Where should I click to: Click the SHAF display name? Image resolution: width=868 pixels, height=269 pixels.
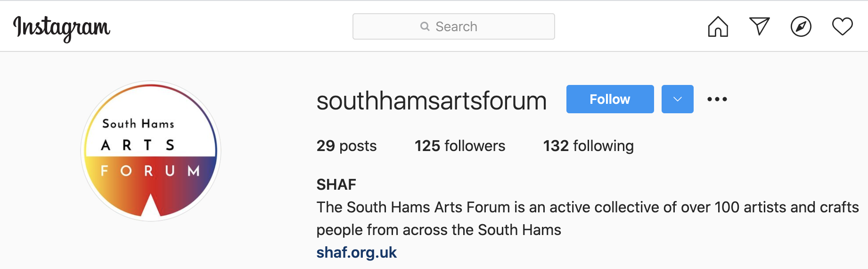(x=336, y=185)
